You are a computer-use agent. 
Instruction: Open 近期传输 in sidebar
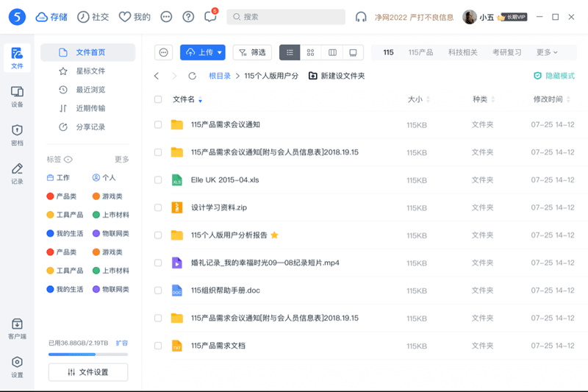pyautogui.click(x=87, y=108)
